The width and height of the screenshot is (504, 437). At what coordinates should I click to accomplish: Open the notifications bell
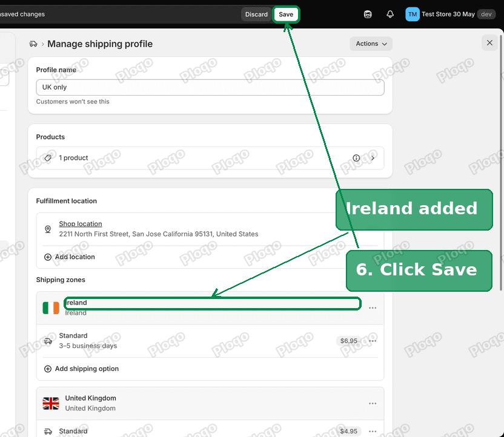click(390, 15)
